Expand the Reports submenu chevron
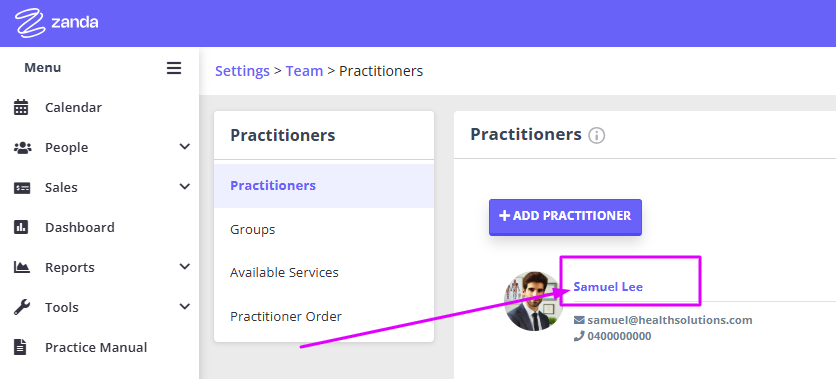 point(184,267)
